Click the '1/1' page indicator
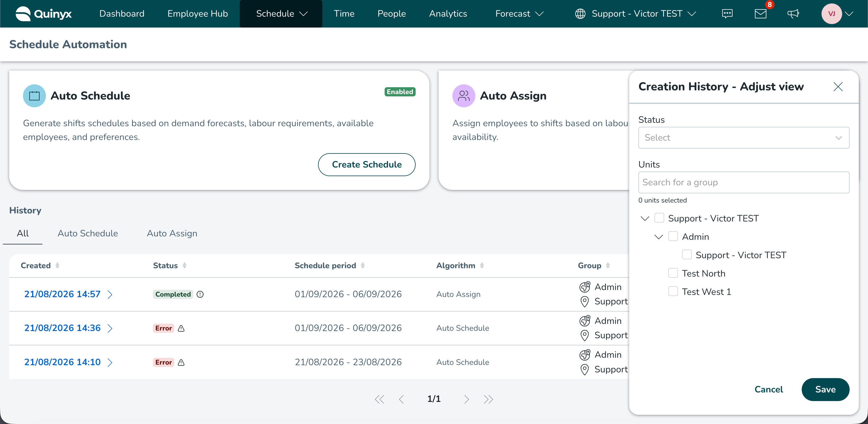This screenshot has height=424, width=868. (434, 399)
